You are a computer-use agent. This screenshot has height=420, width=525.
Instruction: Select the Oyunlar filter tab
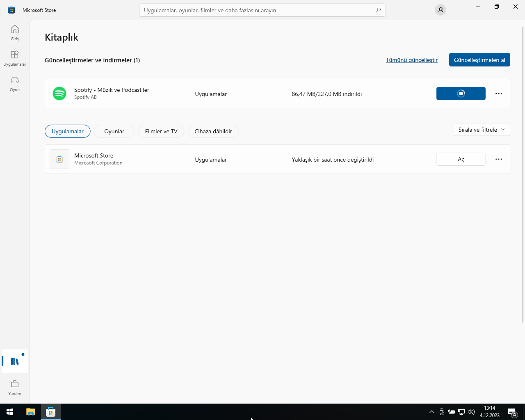[x=114, y=131]
